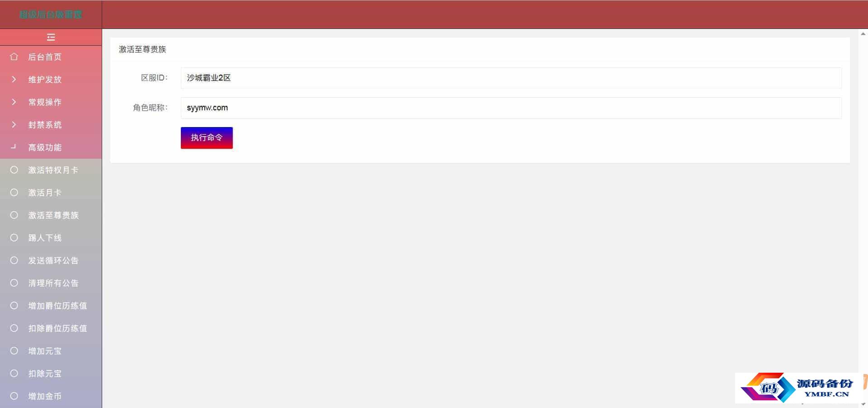Click the 超级后台 logo title link
868x408 pixels.
[x=51, y=14]
